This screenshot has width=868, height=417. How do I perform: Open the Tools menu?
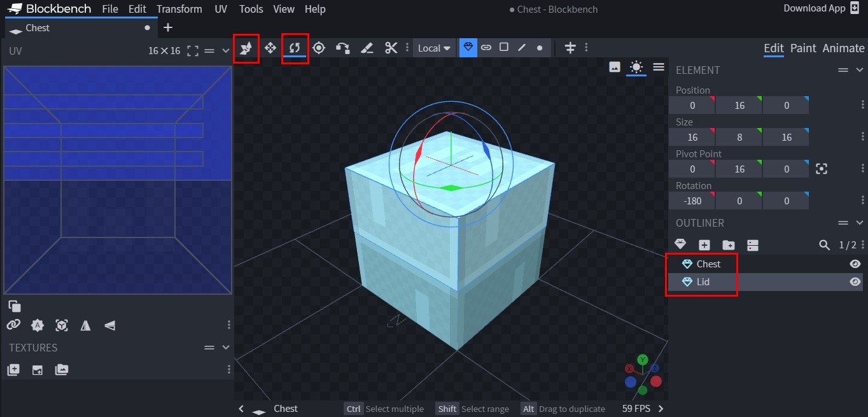(251, 9)
